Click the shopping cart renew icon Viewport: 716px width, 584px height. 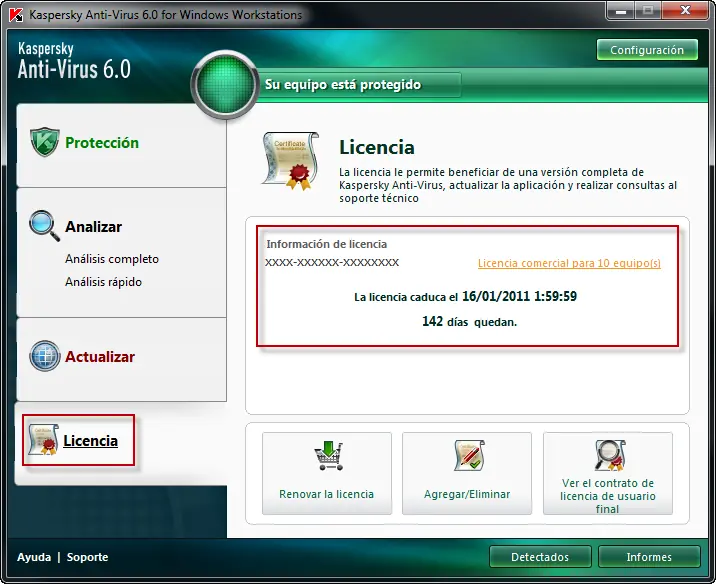[x=328, y=456]
